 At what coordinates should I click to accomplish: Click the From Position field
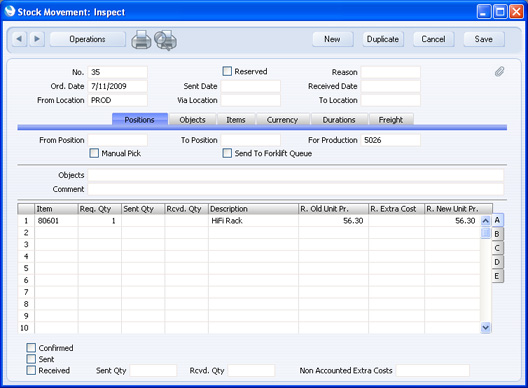(117, 140)
